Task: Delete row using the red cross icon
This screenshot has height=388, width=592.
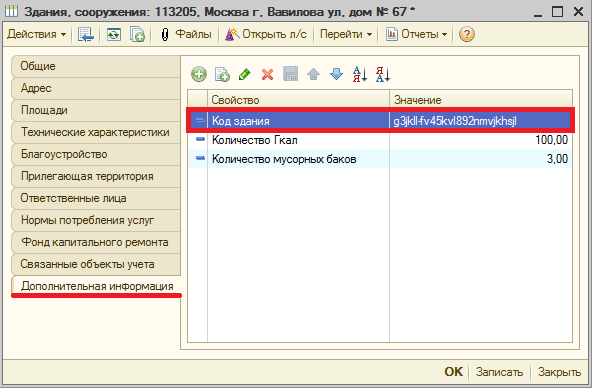Action: [267, 74]
